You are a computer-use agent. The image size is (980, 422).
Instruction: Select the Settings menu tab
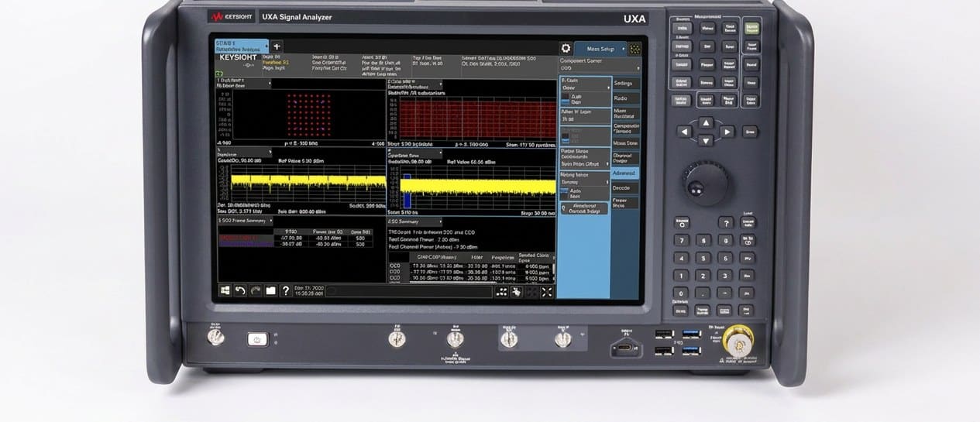tap(626, 84)
